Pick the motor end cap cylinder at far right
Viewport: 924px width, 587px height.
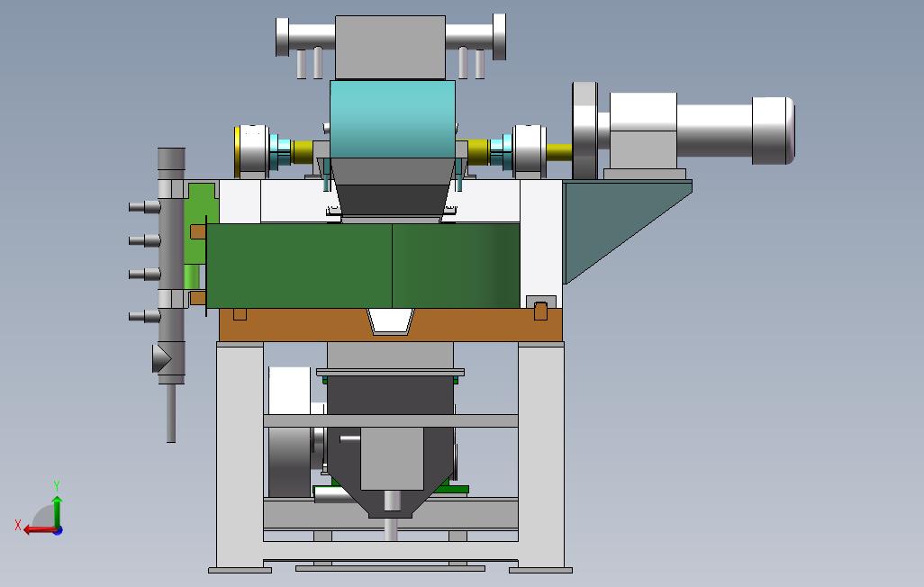(x=773, y=131)
